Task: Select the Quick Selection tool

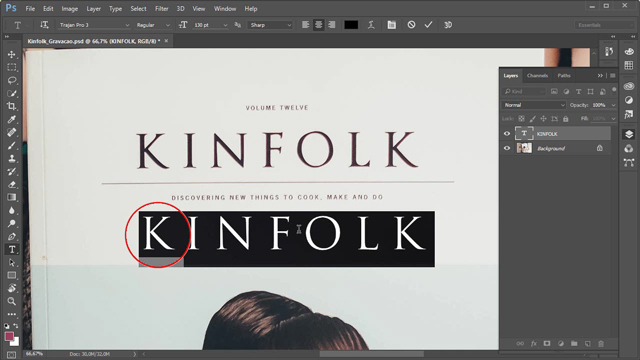Action: click(11, 93)
